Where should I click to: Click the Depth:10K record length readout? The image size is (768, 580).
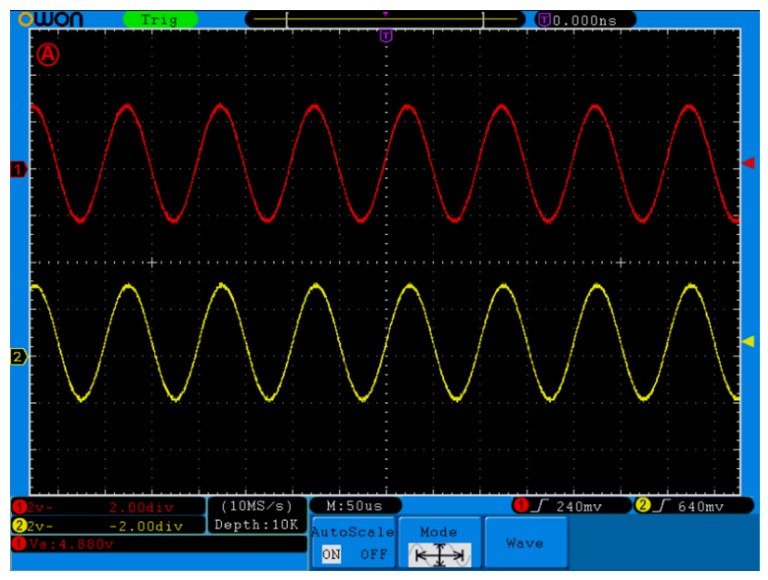click(256, 525)
